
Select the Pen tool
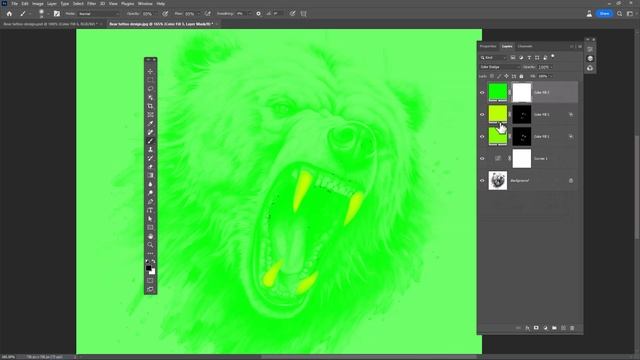coord(150,201)
